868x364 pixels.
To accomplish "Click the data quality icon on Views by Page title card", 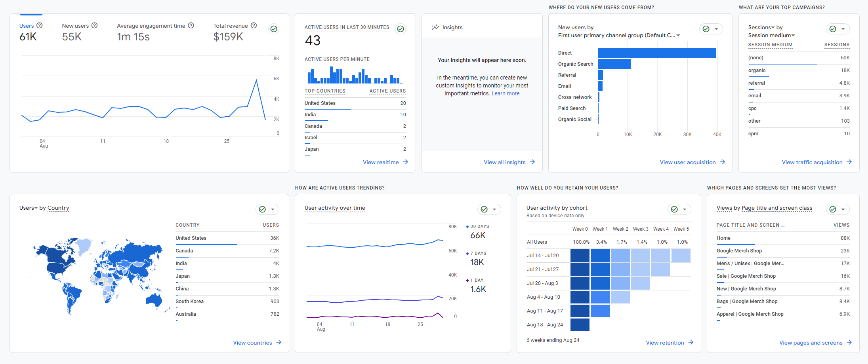I will tap(834, 209).
